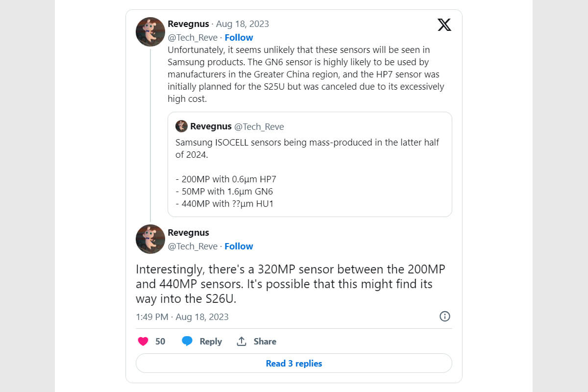The image size is (588, 392).
Task: Click the share upload icon
Action: tap(242, 342)
